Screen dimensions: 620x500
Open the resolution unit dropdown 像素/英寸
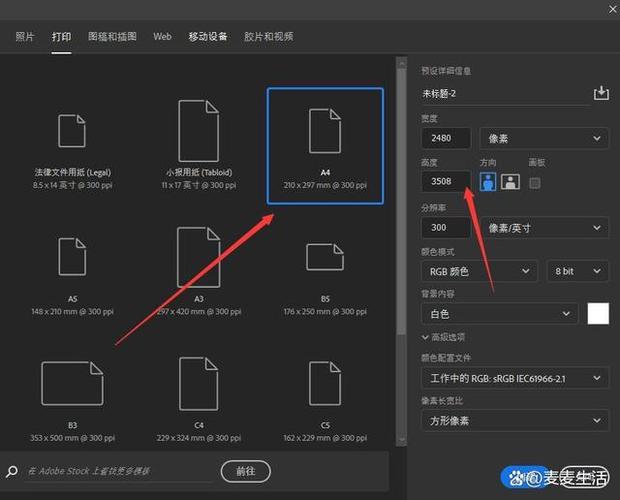tap(544, 228)
